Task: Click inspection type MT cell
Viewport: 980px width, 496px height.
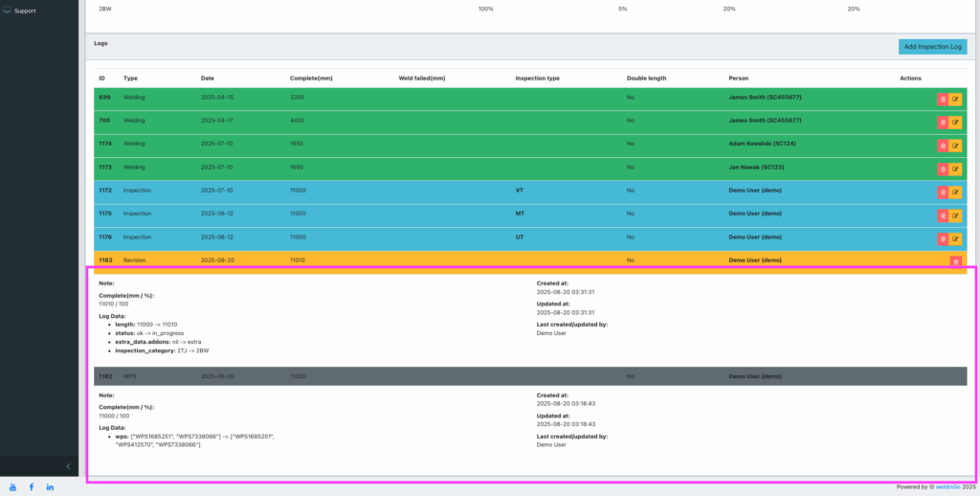Action: [x=520, y=214]
